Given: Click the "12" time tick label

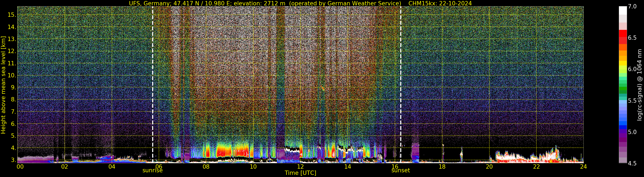Looking at the screenshot, I should [x=300, y=166].
